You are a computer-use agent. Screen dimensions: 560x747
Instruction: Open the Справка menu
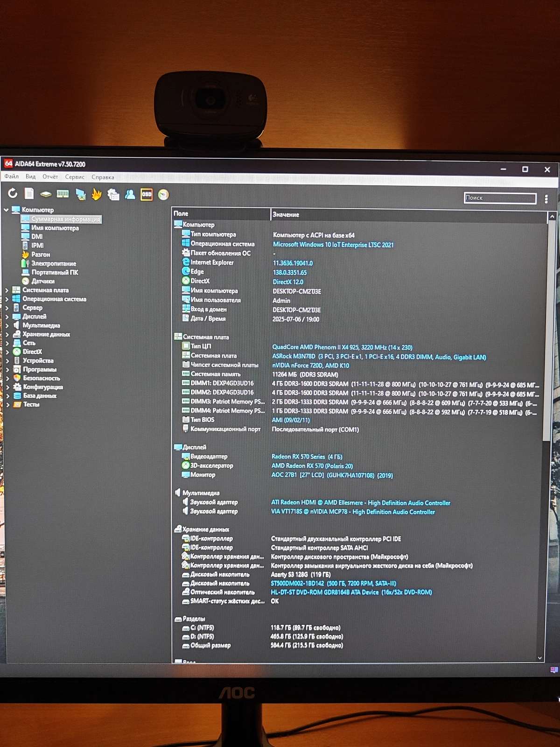[x=103, y=177]
